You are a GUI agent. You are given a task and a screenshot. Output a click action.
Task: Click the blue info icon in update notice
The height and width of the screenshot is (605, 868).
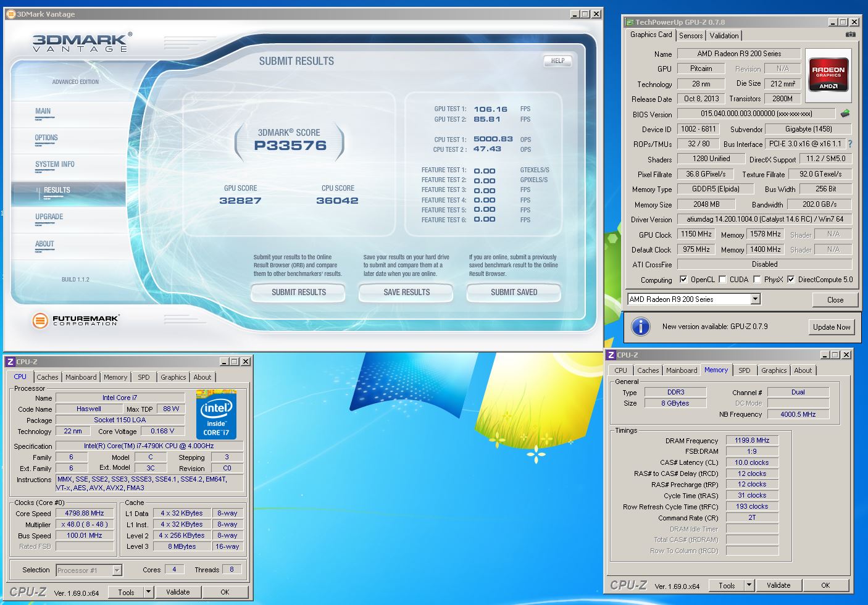[x=641, y=327]
